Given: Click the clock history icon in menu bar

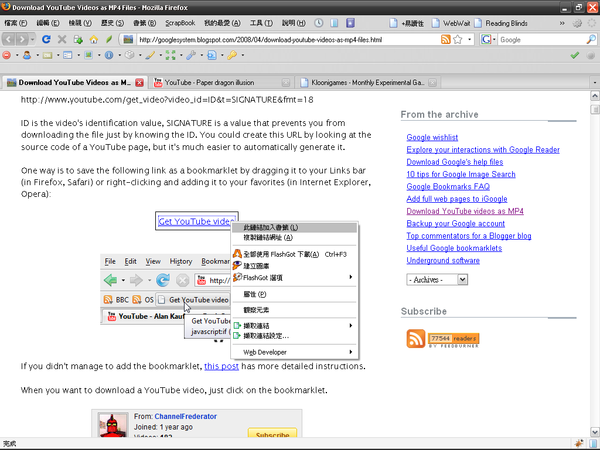Looking at the screenshot, I should coord(318,23).
